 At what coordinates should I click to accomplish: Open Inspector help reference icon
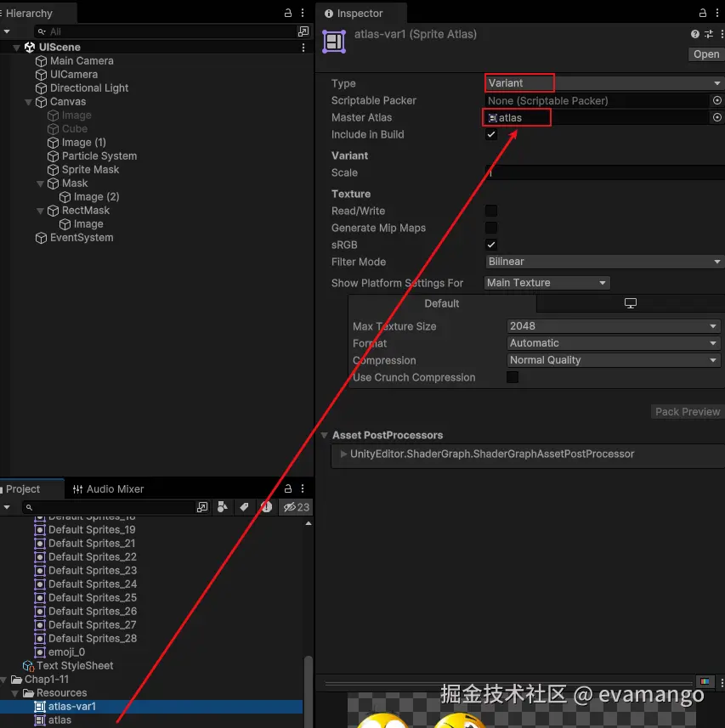pyautogui.click(x=694, y=34)
